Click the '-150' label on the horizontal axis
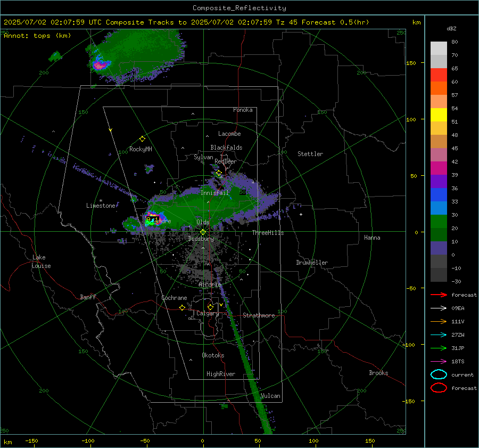 click(31, 441)
